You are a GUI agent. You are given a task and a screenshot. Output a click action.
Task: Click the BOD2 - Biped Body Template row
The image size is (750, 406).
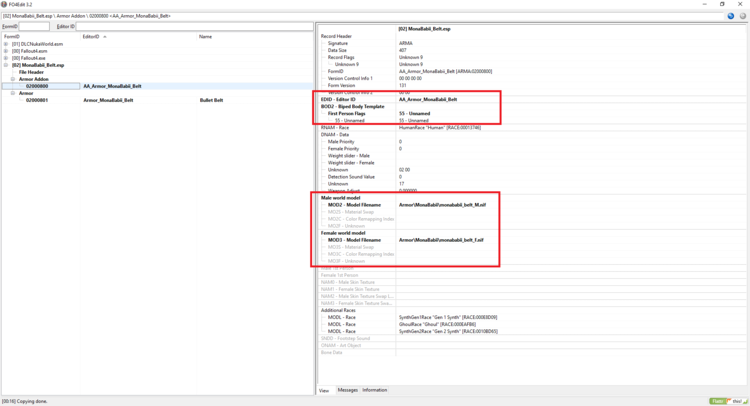(x=353, y=107)
